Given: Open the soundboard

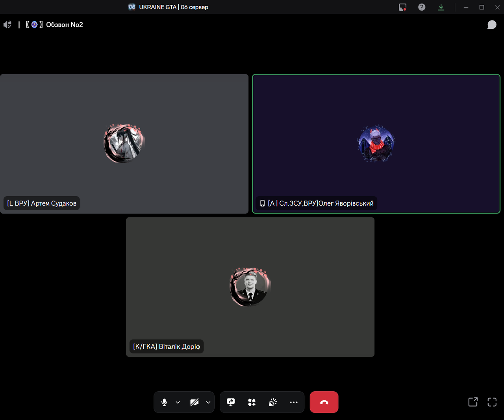Looking at the screenshot, I should (273, 402).
